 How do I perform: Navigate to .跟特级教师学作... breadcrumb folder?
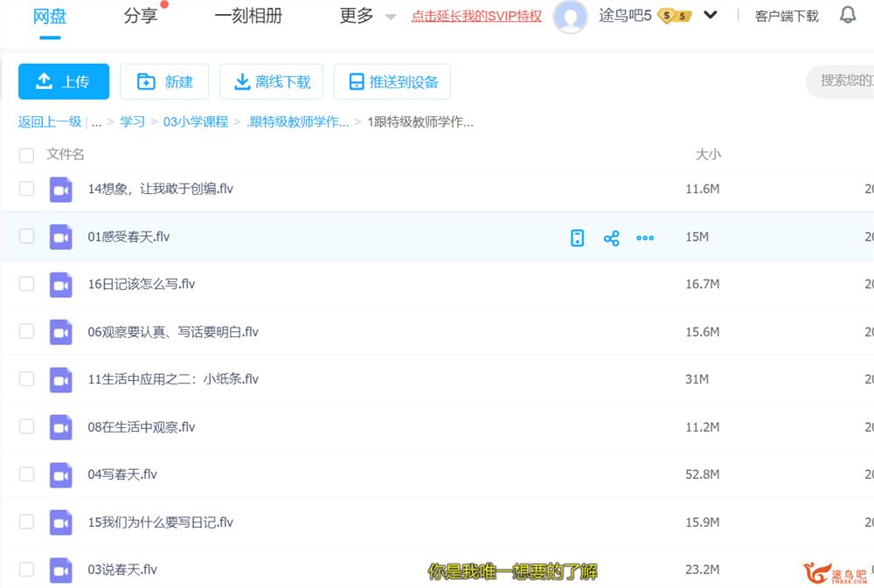coord(298,121)
